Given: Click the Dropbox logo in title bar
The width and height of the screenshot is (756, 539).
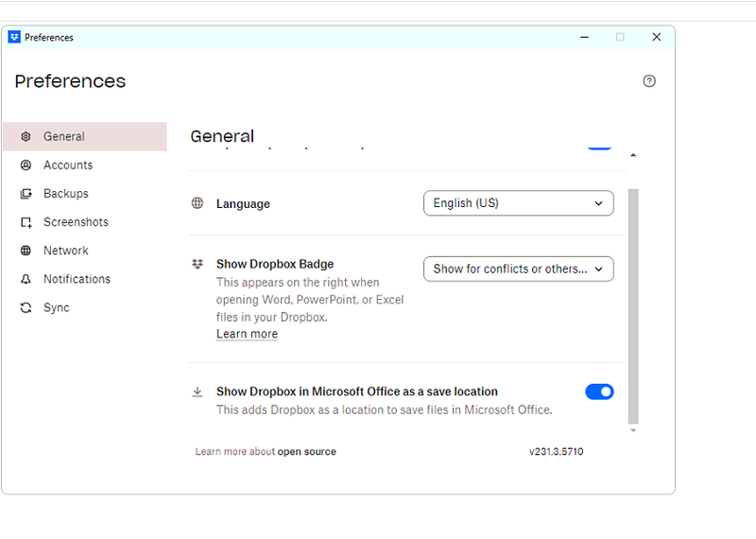Looking at the screenshot, I should coord(14,38).
